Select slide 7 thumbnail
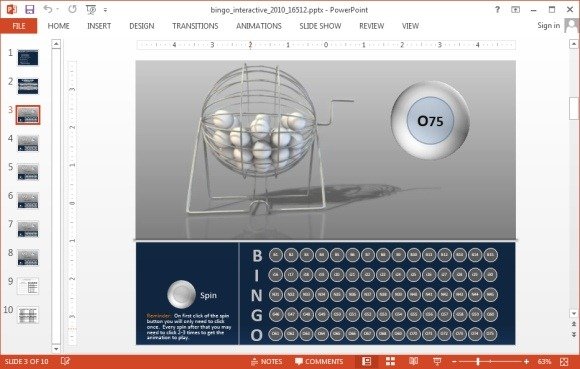The height and width of the screenshot is (369, 580). (28, 229)
